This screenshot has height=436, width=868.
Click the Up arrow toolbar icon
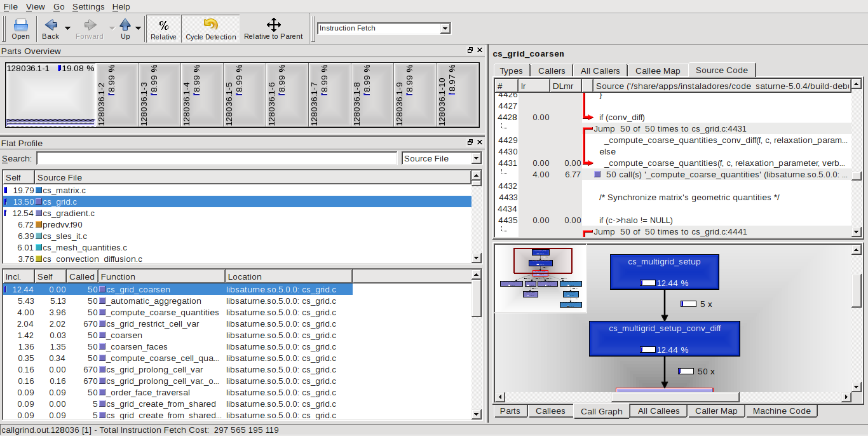coord(125,29)
